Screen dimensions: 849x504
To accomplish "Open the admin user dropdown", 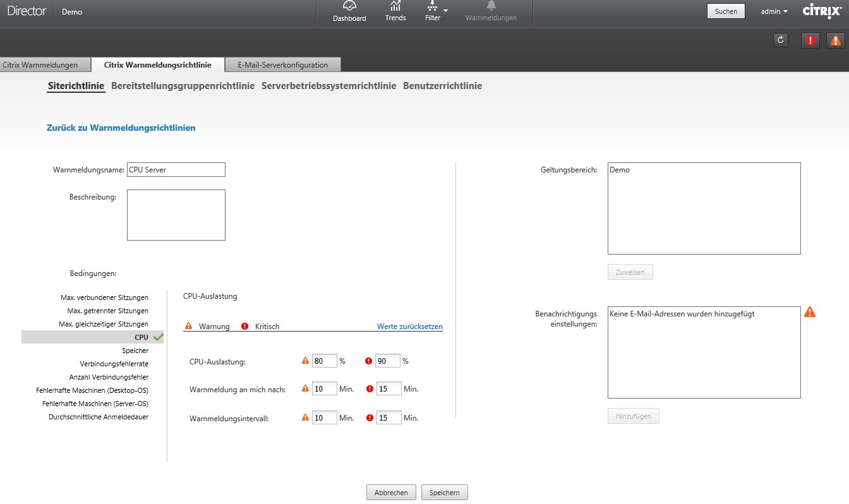I will tap(774, 11).
